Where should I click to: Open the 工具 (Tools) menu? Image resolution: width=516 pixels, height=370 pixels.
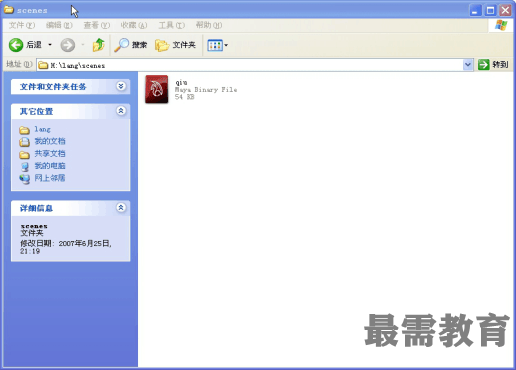[172, 25]
